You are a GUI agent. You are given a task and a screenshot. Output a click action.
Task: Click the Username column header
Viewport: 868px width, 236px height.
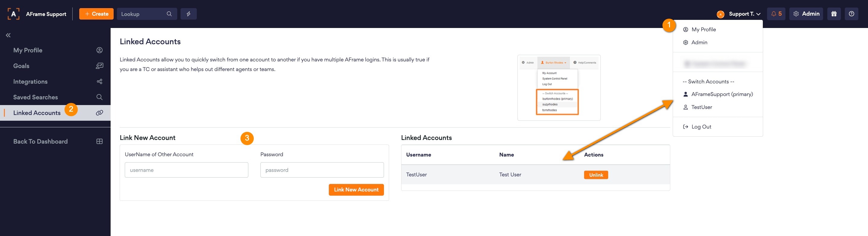click(419, 155)
